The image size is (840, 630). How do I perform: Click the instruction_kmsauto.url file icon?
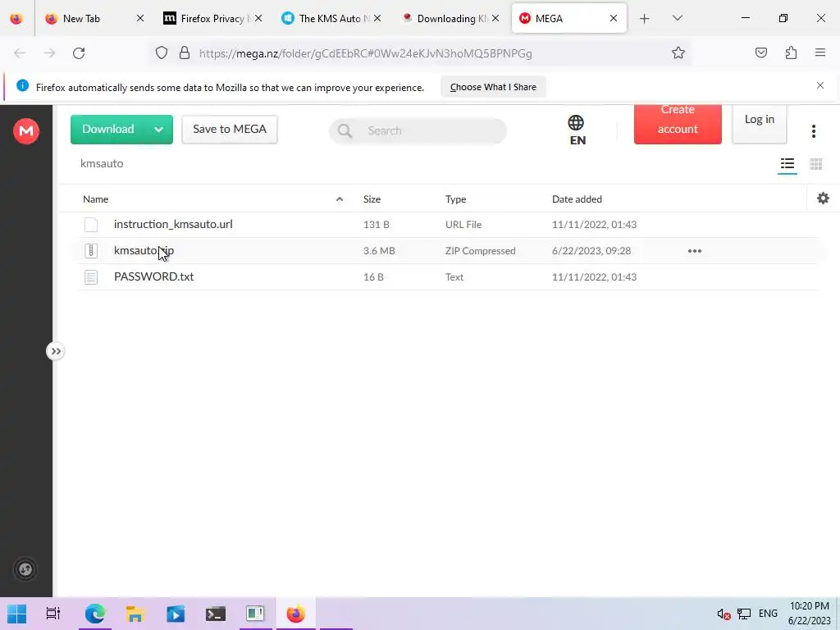pos(91,225)
